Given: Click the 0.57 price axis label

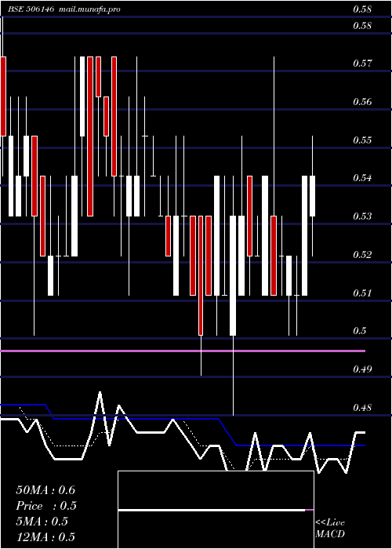Looking at the screenshot, I should click(x=362, y=64).
